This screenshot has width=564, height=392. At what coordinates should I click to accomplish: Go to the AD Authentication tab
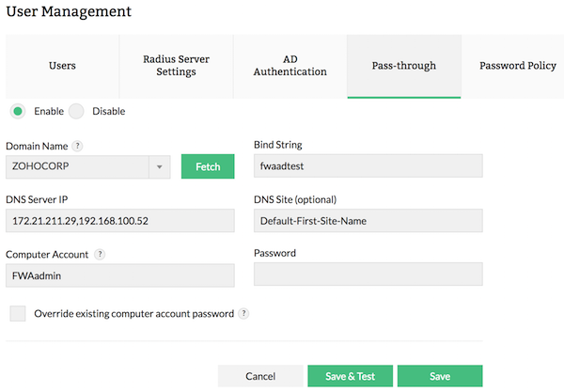click(x=290, y=66)
